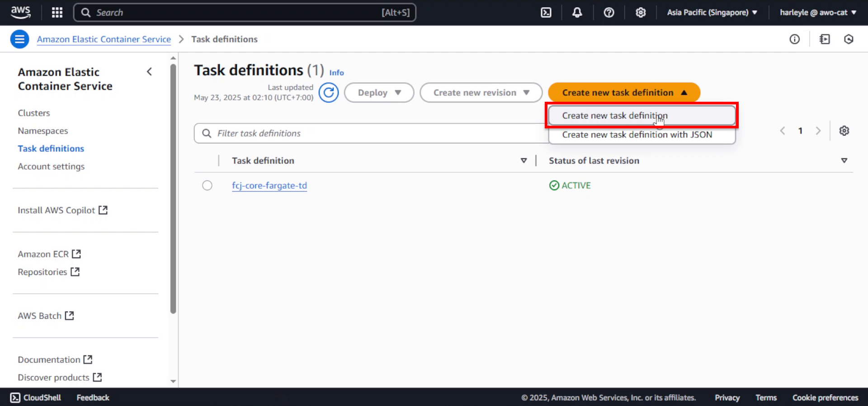Open the Discover products external link
The image size is (868, 406).
coord(60,377)
